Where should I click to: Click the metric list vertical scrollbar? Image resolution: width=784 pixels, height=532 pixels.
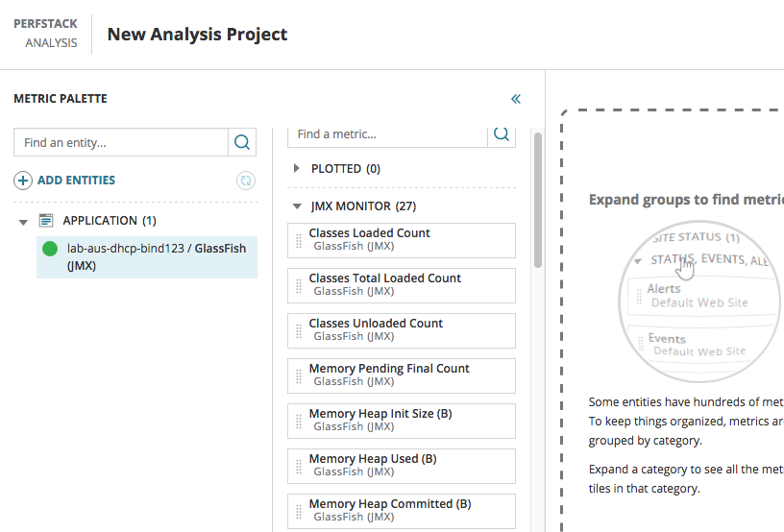[x=538, y=200]
